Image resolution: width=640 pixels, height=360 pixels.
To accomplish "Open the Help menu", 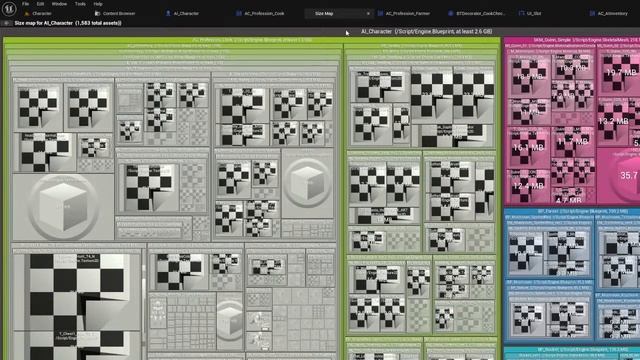I will (98, 4).
